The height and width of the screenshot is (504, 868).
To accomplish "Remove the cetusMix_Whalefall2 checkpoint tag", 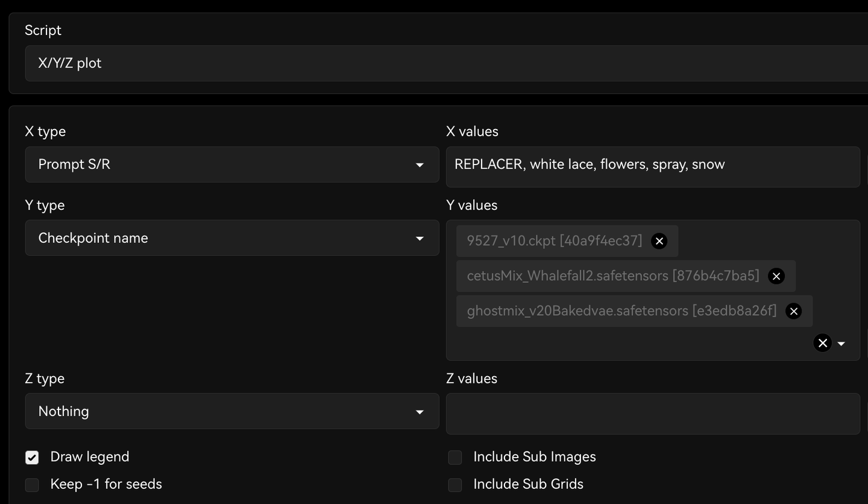I will coord(776,276).
